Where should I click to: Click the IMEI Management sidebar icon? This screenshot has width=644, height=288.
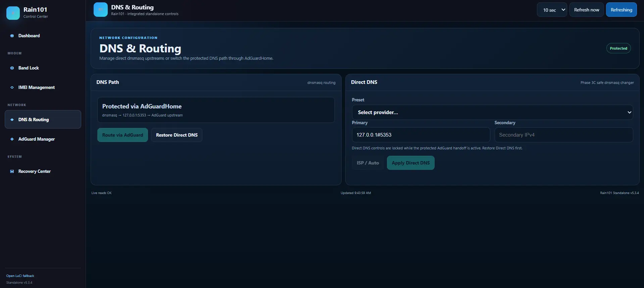(12, 87)
